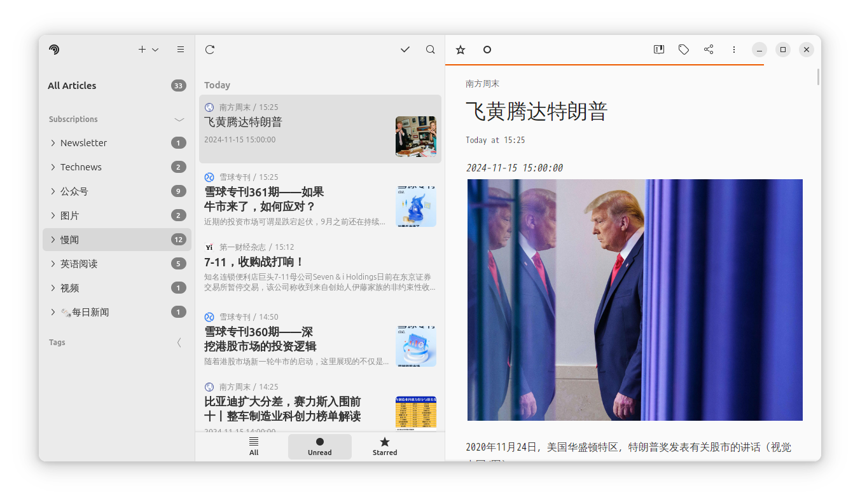Click the article view vertical scrollbar
Image resolution: width=860 pixels, height=504 pixels.
pos(818,78)
